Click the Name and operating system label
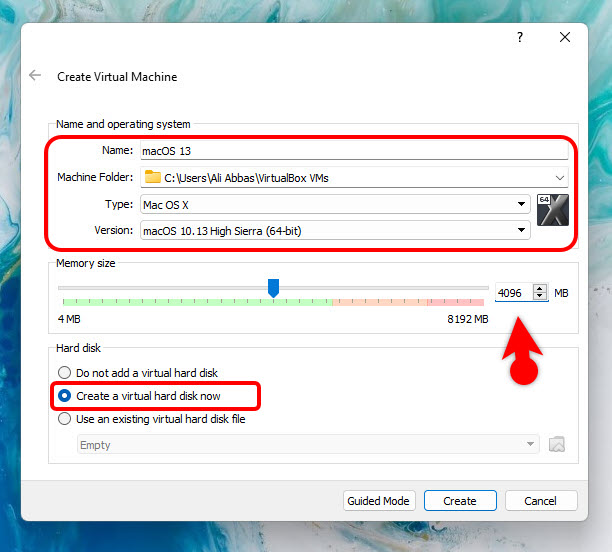The image size is (612, 552). (123, 124)
